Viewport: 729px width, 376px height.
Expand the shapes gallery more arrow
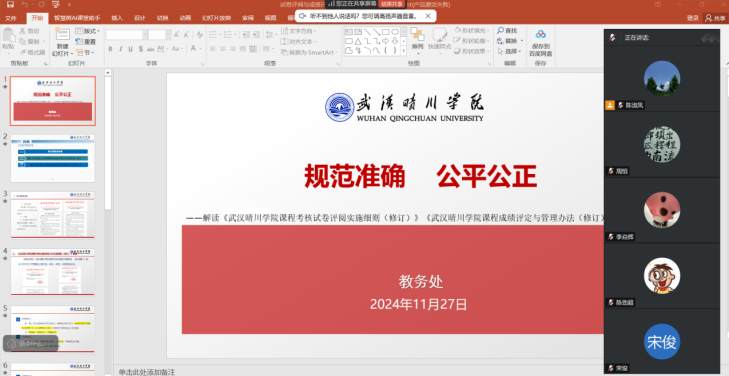pos(404,52)
